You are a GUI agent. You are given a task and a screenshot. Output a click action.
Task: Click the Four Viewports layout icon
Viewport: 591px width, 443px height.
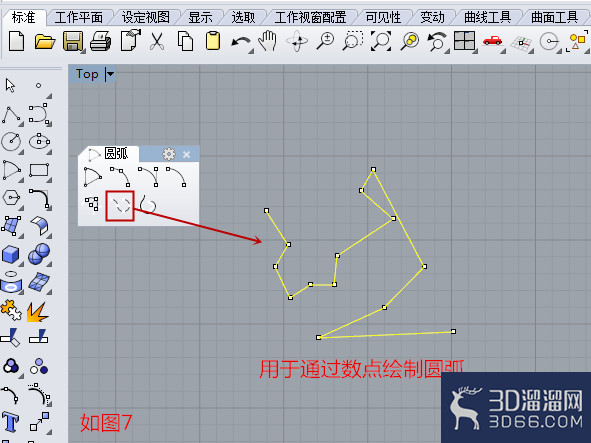(x=464, y=41)
